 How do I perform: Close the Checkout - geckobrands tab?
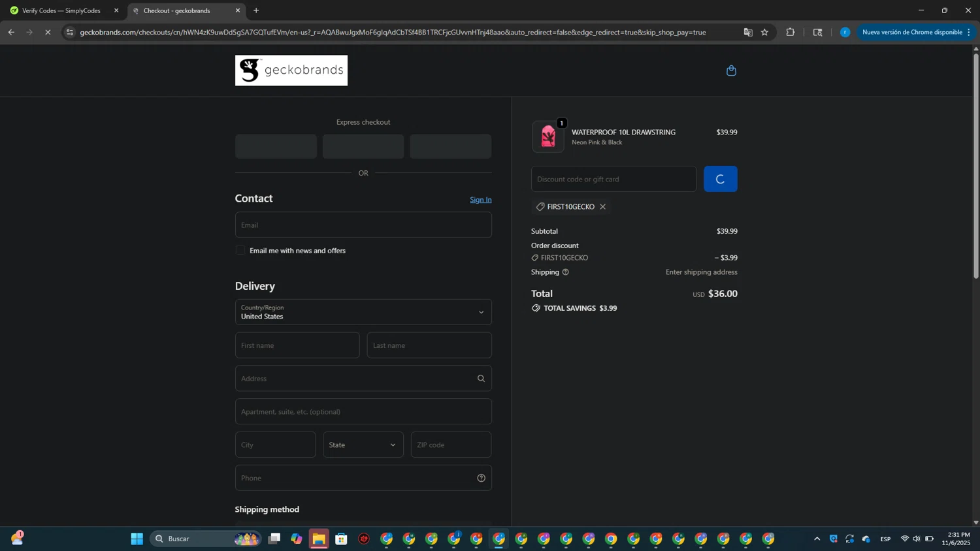(x=238, y=10)
